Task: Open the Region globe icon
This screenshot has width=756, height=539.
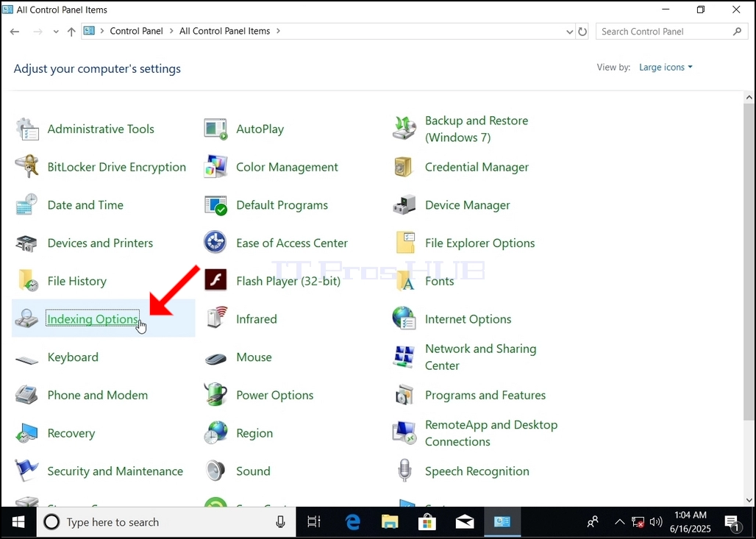Action: click(x=215, y=432)
